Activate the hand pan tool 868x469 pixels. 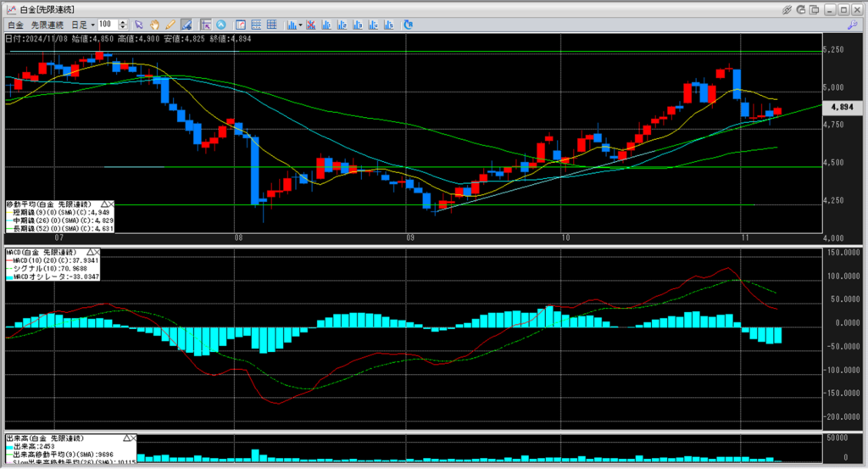click(155, 25)
